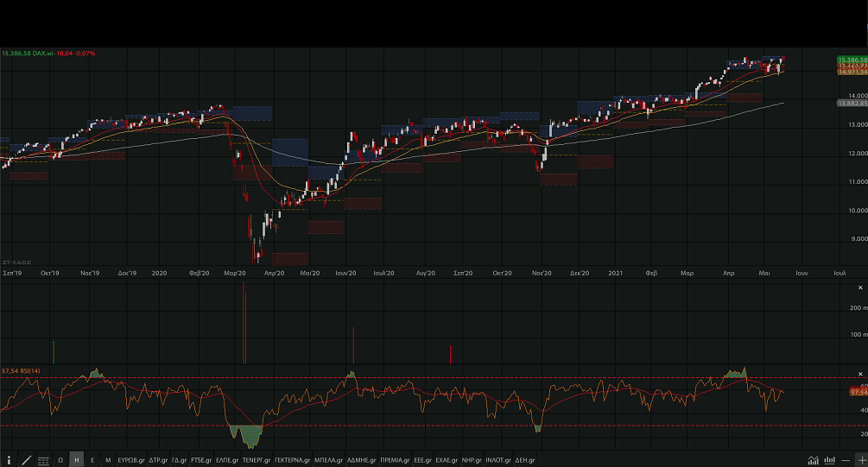This screenshot has width=868, height=467.
Task: Open the ΕΥΡΩΒ.gr symbol tab
Action: pos(130,460)
